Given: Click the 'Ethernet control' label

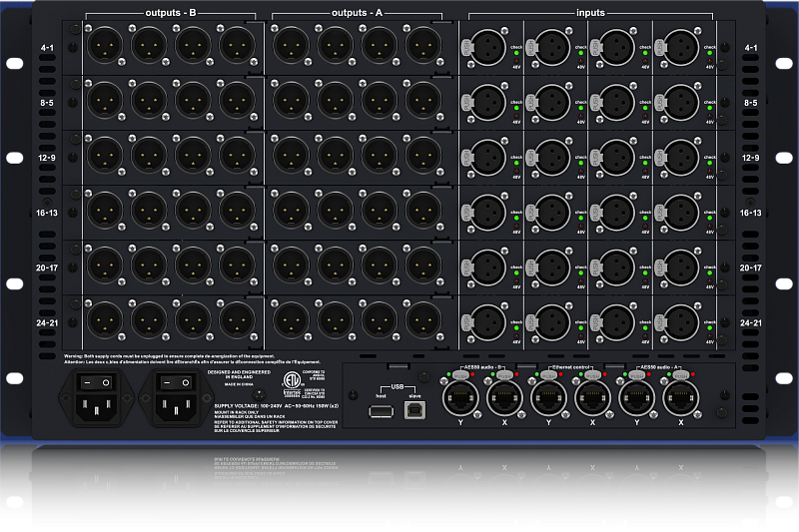Looking at the screenshot, I should pyautogui.click(x=571, y=367).
